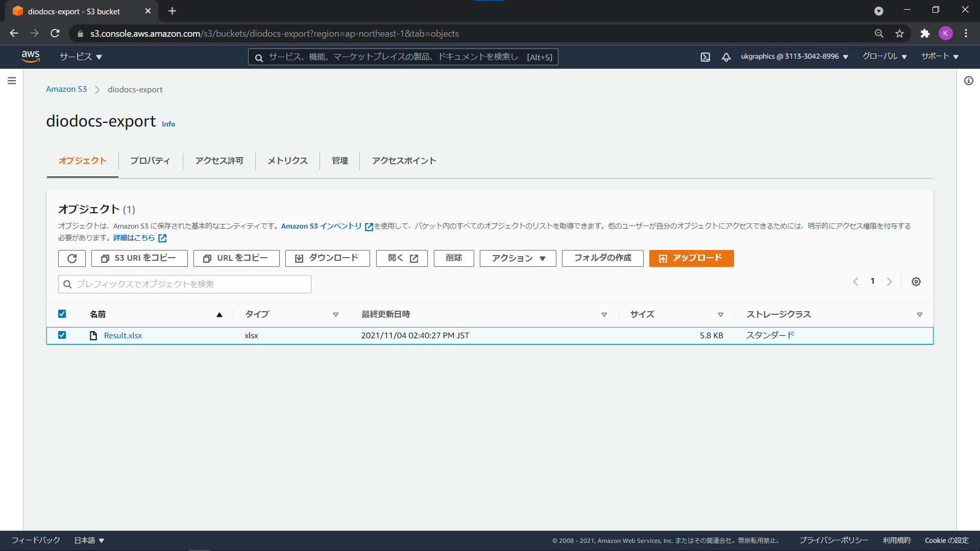The image size is (980, 551).
Task: Click the 開く open button
Action: (x=402, y=258)
